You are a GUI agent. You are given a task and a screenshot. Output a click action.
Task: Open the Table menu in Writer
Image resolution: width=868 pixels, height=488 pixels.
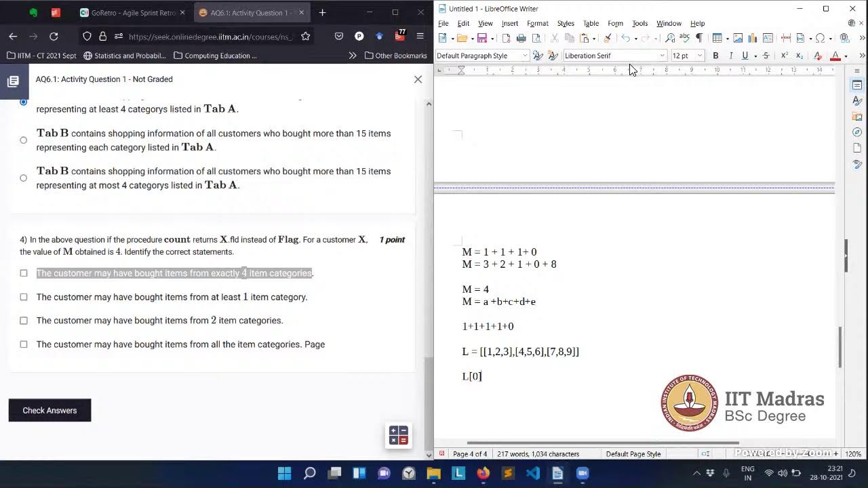591,23
